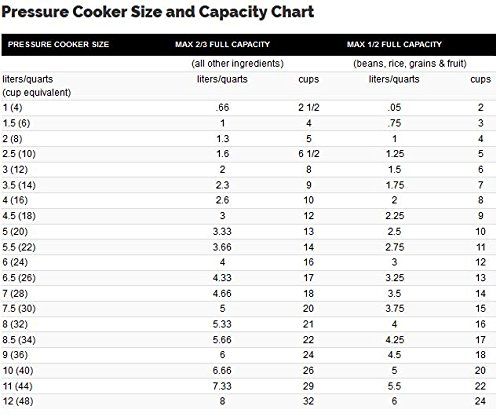Click the (beans, rice, grains & fruit) subheading
Screen dimensions: 500x417
pyautogui.click(x=410, y=63)
